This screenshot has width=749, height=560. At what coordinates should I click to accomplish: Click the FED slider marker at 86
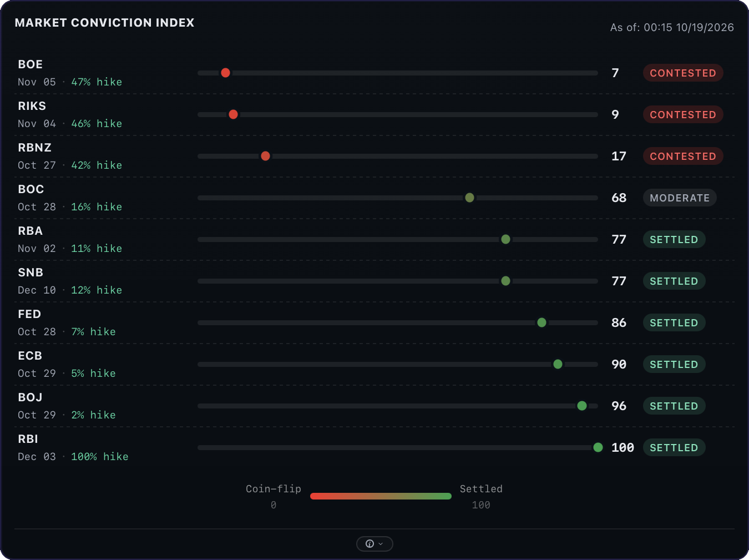click(541, 322)
